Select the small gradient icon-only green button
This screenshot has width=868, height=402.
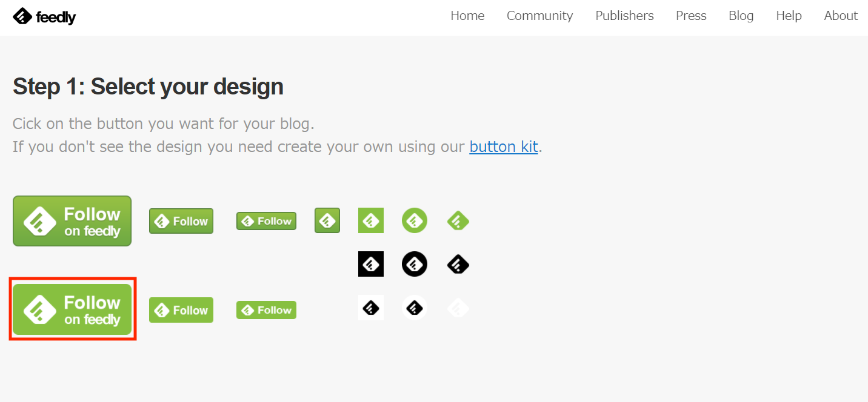(x=327, y=220)
